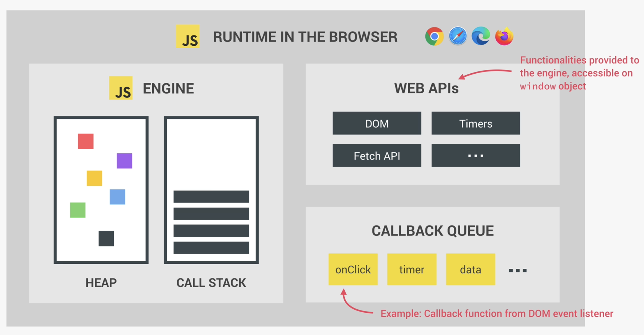The height and width of the screenshot is (335, 644).
Task: Click the WEB APIs heading
Action: 426,88
